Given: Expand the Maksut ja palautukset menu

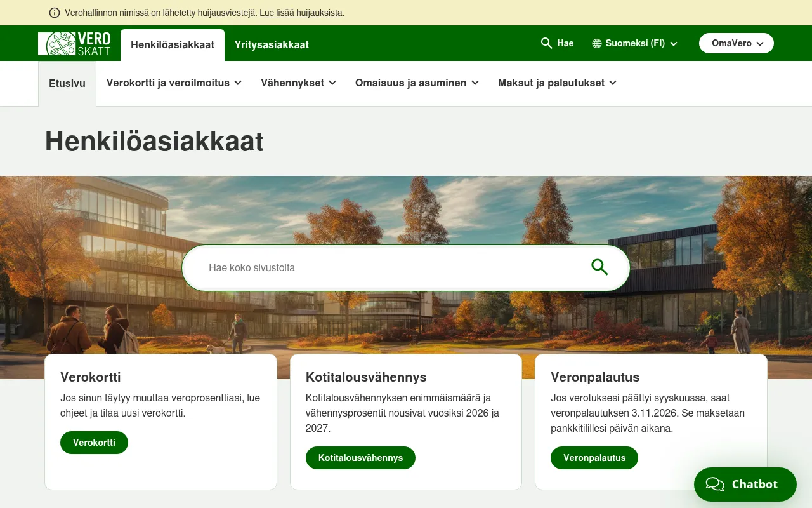Looking at the screenshot, I should pos(557,83).
